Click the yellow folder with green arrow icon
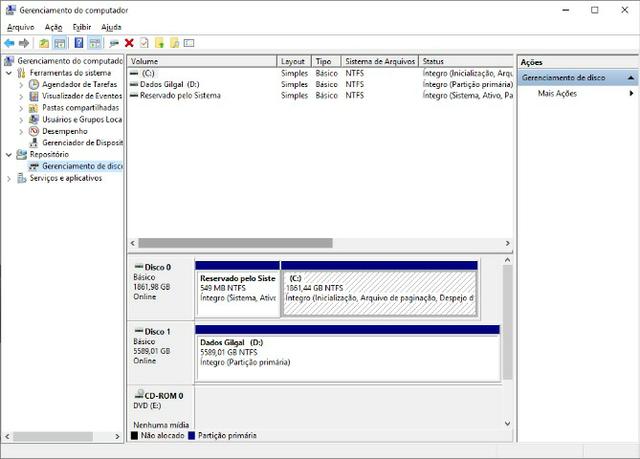The width and height of the screenshot is (640, 459). point(160,43)
